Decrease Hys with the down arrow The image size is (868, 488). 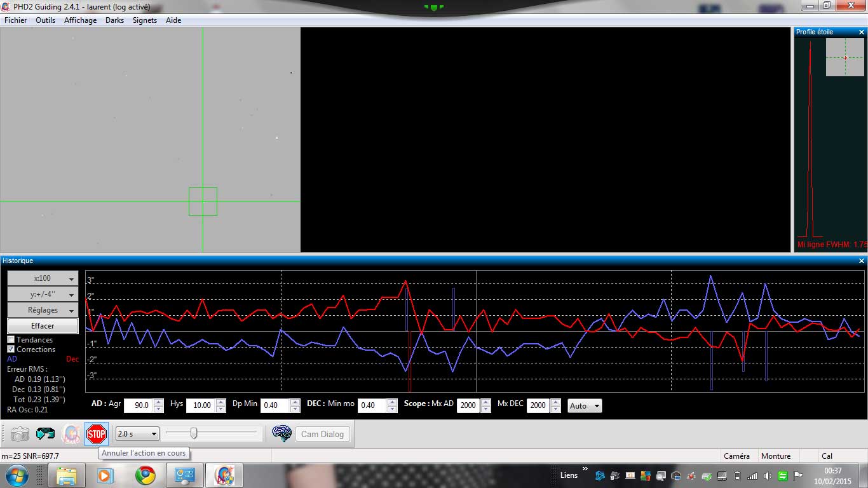[x=220, y=409]
